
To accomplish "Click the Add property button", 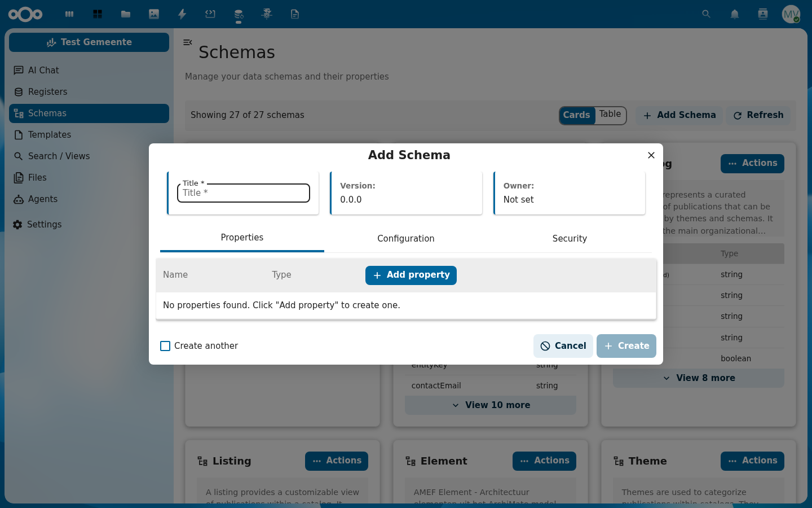I will pyautogui.click(x=411, y=275).
